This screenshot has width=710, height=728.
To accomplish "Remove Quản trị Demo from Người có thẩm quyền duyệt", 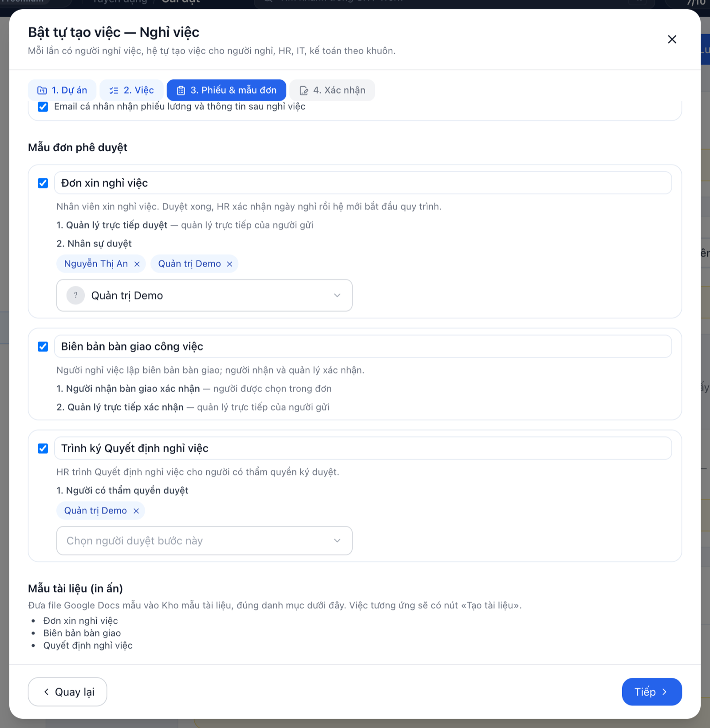I will click(x=136, y=511).
